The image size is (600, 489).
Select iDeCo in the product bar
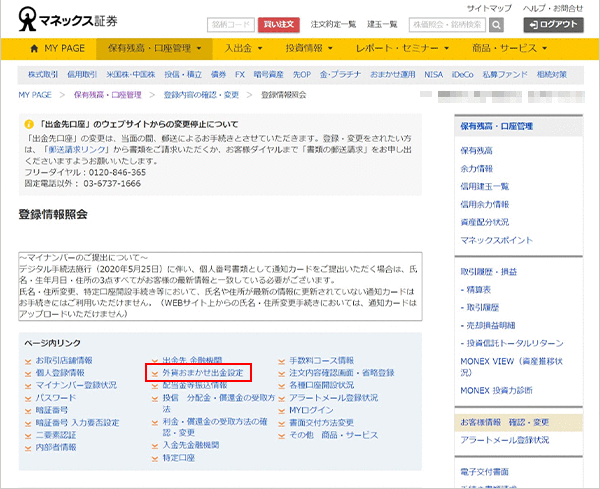click(x=463, y=75)
